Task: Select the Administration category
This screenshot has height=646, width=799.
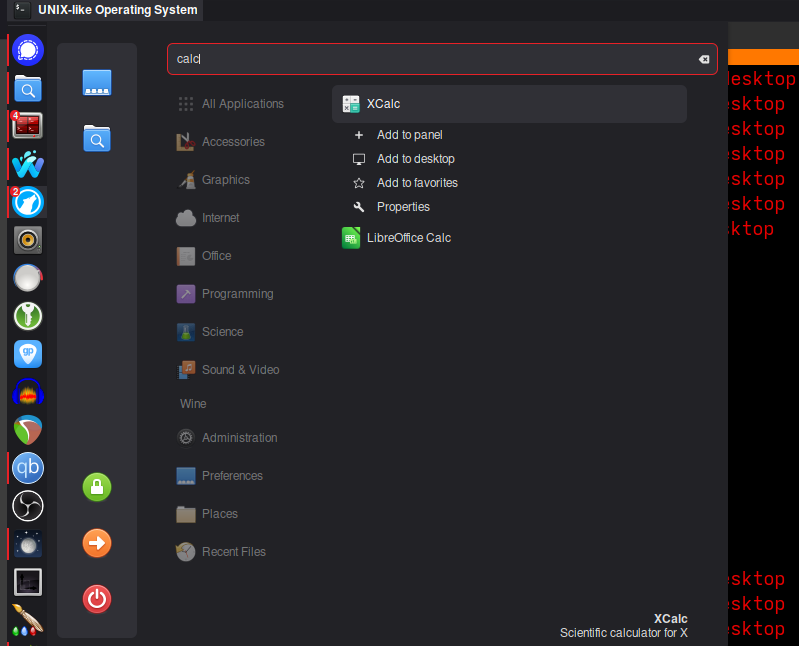Action: (x=227, y=438)
